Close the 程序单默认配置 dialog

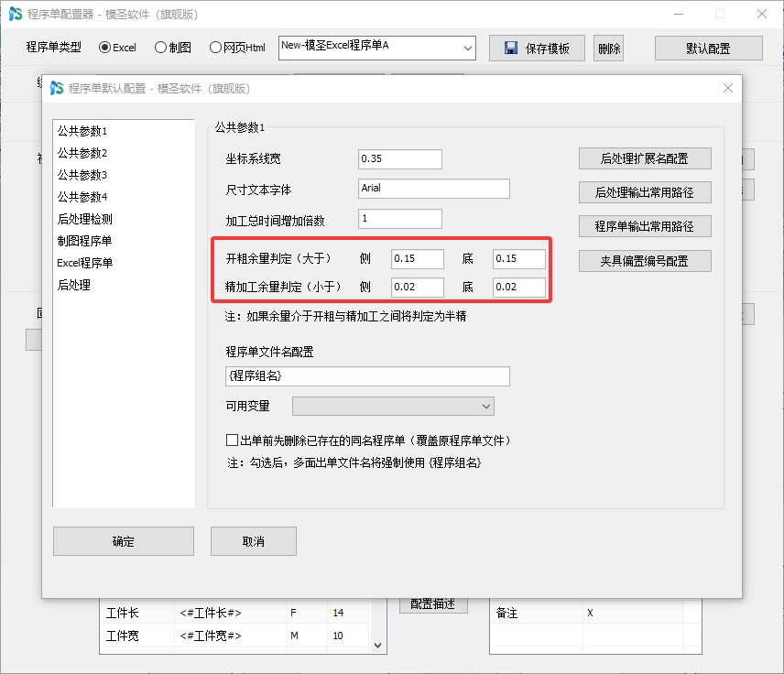point(728,89)
